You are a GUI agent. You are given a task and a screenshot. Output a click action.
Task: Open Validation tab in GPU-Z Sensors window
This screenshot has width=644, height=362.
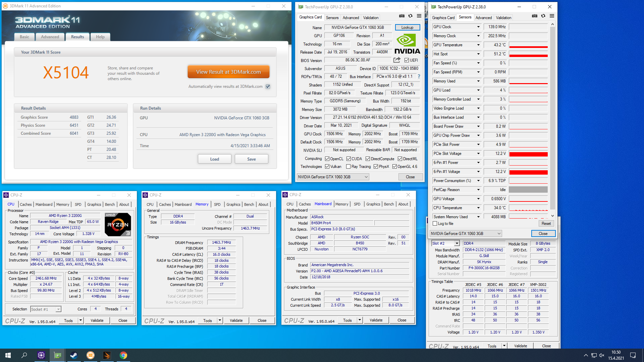point(503,18)
